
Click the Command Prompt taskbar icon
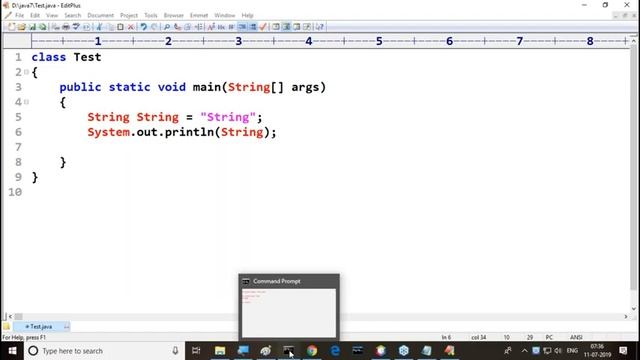pyautogui.click(x=289, y=351)
